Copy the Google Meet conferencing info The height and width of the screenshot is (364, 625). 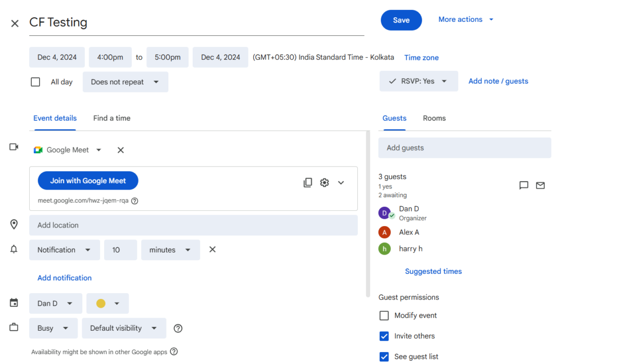click(308, 183)
